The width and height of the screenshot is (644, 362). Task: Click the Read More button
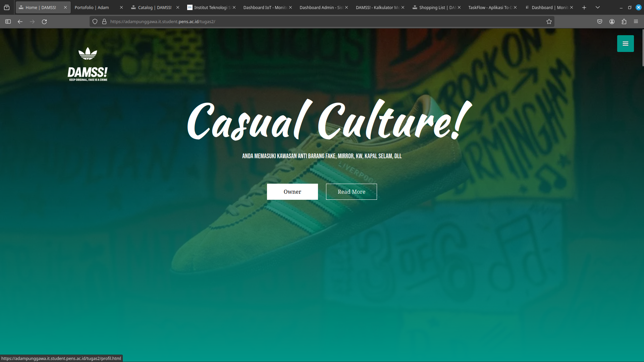[351, 191]
